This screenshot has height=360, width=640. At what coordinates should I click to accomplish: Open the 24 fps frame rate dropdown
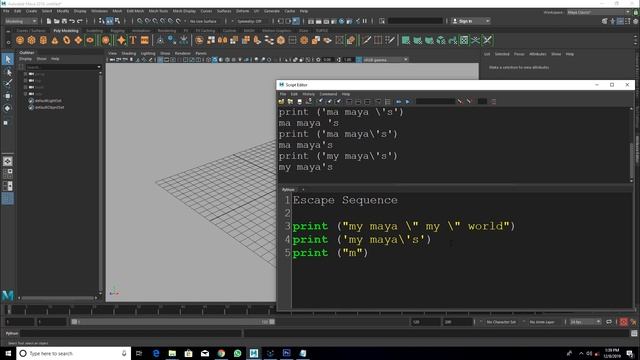[x=585, y=322]
